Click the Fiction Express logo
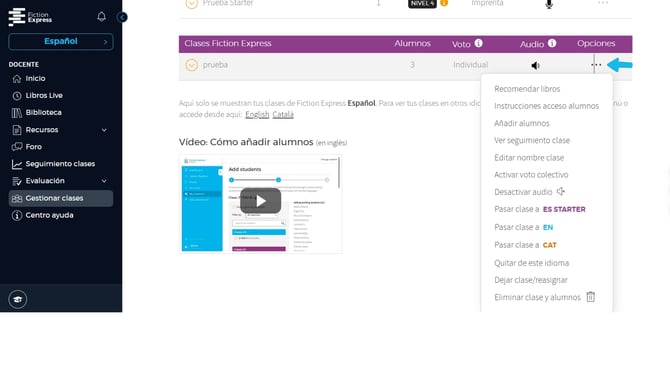The width and height of the screenshot is (670, 376). tap(30, 17)
